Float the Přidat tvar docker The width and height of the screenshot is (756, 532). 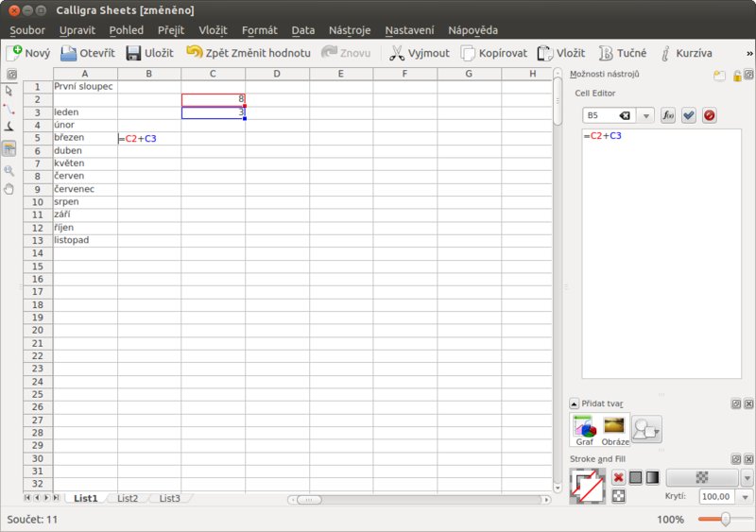coord(736,403)
